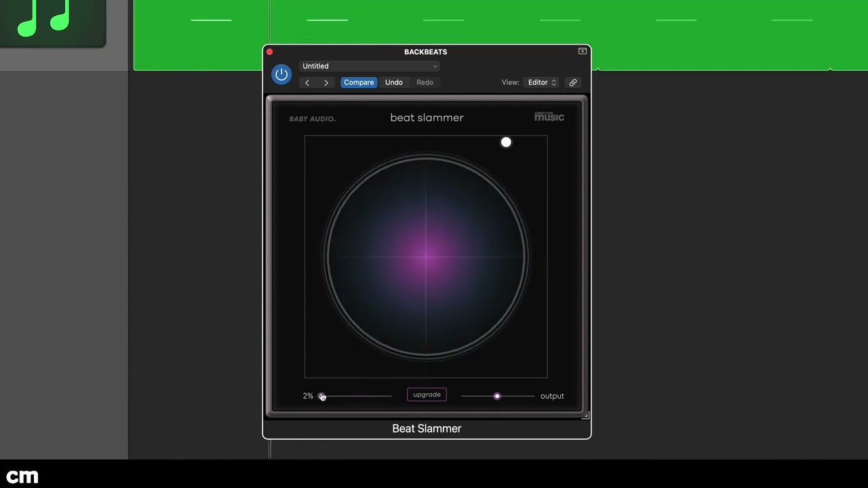This screenshot has height=488, width=868.
Task: Click the '2%' value label
Action: click(x=308, y=396)
